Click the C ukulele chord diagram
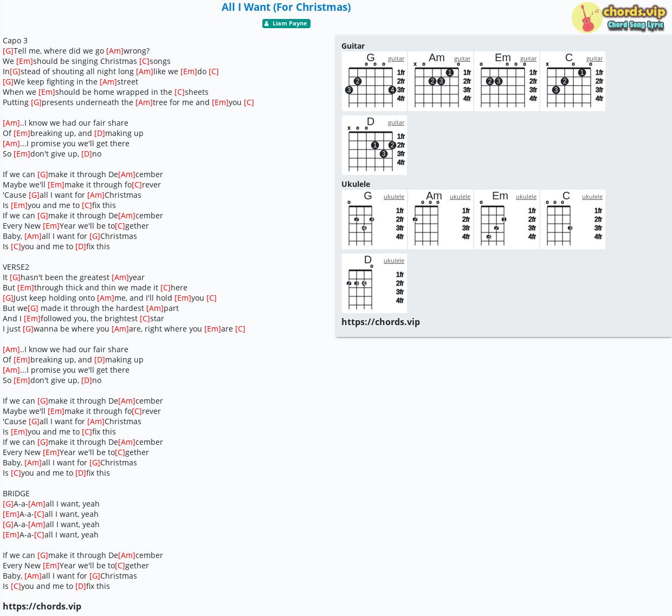Viewport: 672px width, 616px height. tap(573, 220)
